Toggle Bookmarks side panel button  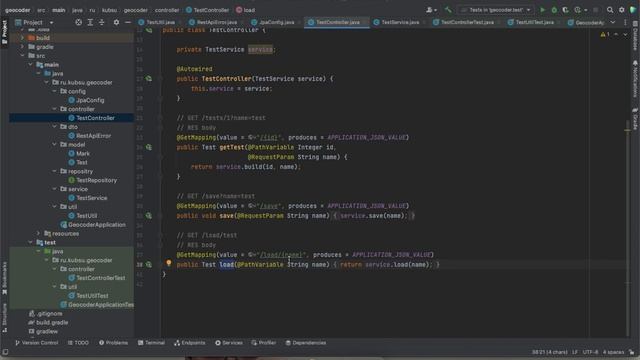(x=4, y=278)
